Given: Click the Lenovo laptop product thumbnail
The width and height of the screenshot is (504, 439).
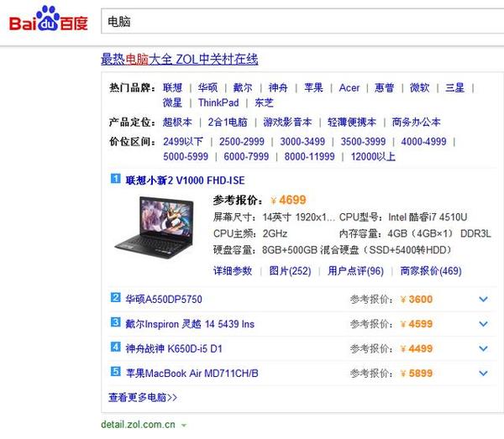Looking at the screenshot, I should coord(166,222).
